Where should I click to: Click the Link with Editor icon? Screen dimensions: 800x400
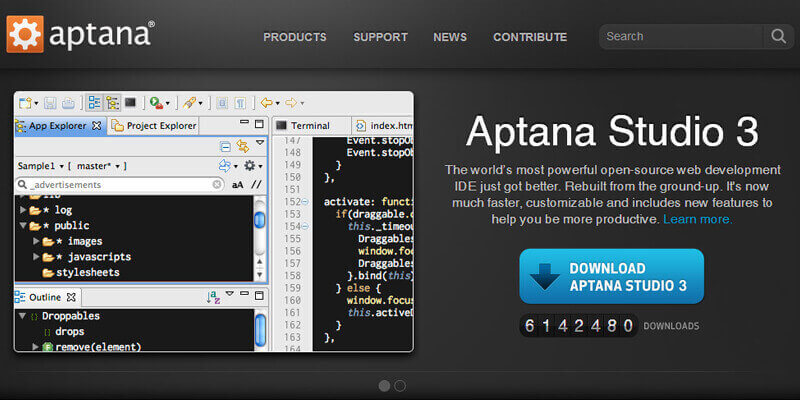tap(242, 146)
